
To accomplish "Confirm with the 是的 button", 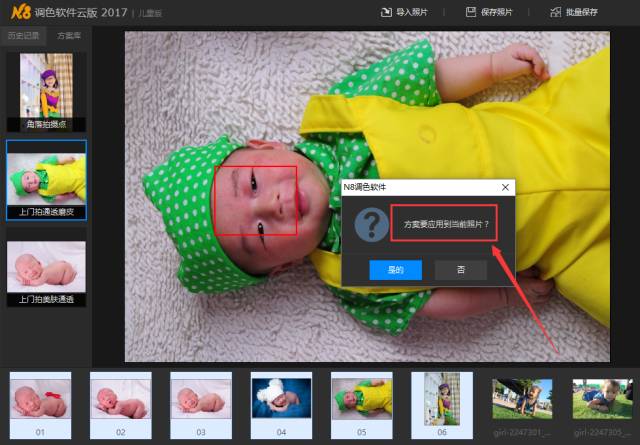I will pyautogui.click(x=394, y=270).
